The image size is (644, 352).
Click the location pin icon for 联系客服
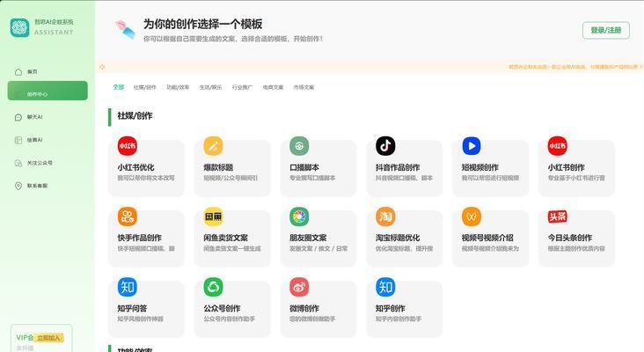tap(18, 186)
